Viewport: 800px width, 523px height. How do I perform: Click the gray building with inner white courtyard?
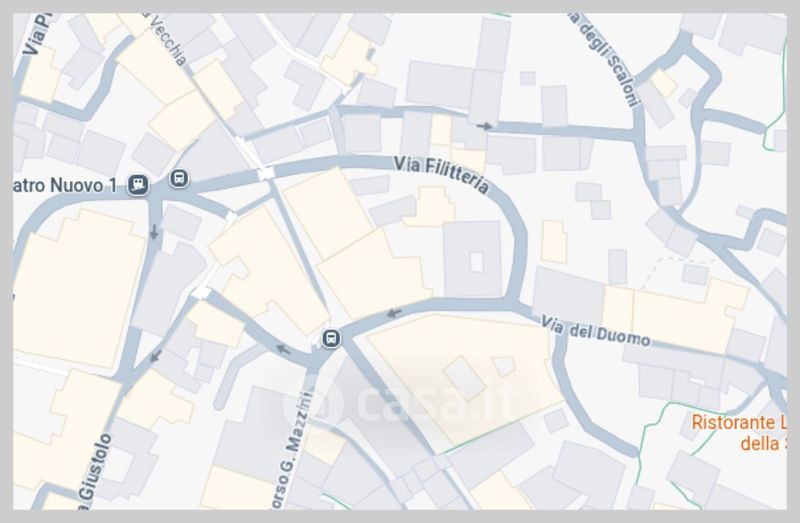[473, 259]
